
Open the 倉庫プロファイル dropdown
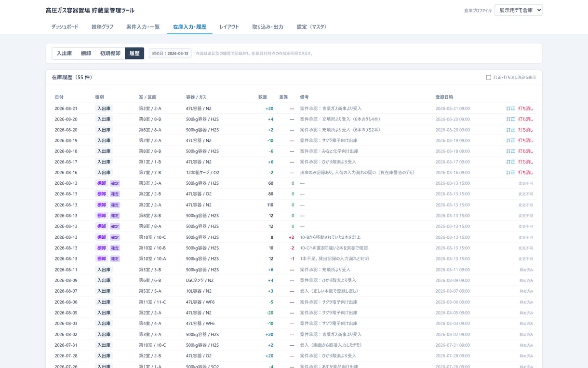coord(518,10)
